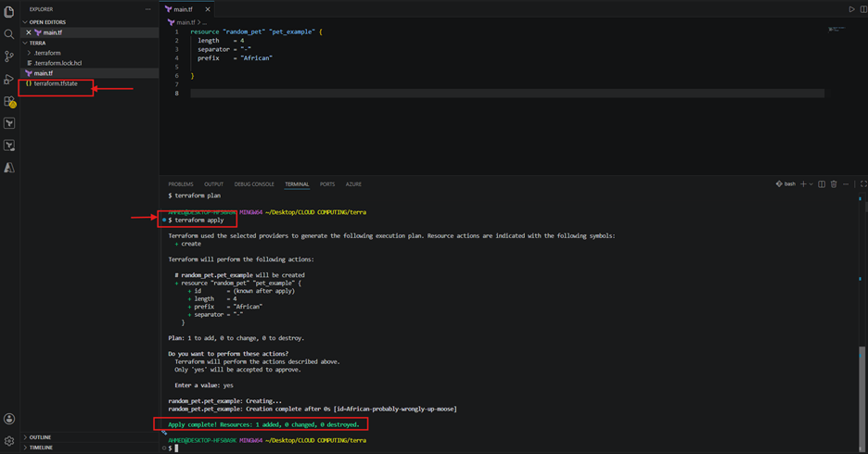The image size is (868, 454).
Task: Open the Explorer view icon
Action: point(9,12)
